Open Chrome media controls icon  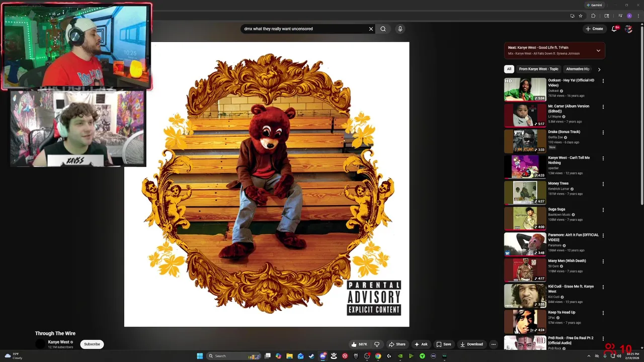[620, 16]
